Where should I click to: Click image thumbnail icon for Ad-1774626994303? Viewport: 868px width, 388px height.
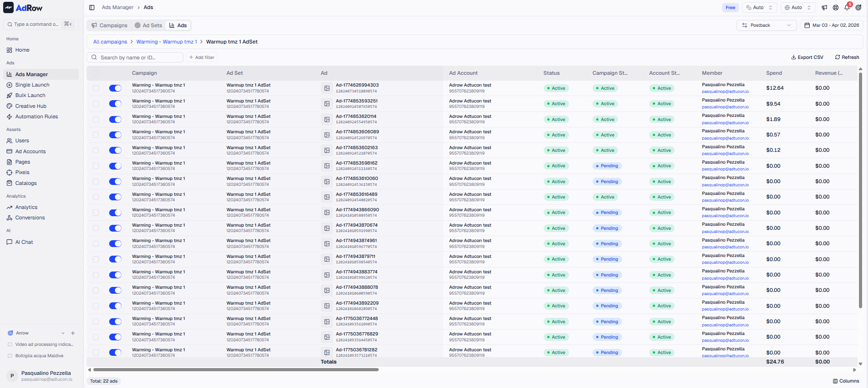coord(327,88)
